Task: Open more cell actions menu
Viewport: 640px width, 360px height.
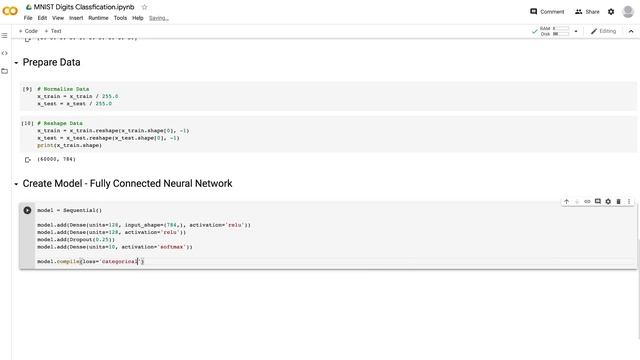Action: click(x=629, y=201)
